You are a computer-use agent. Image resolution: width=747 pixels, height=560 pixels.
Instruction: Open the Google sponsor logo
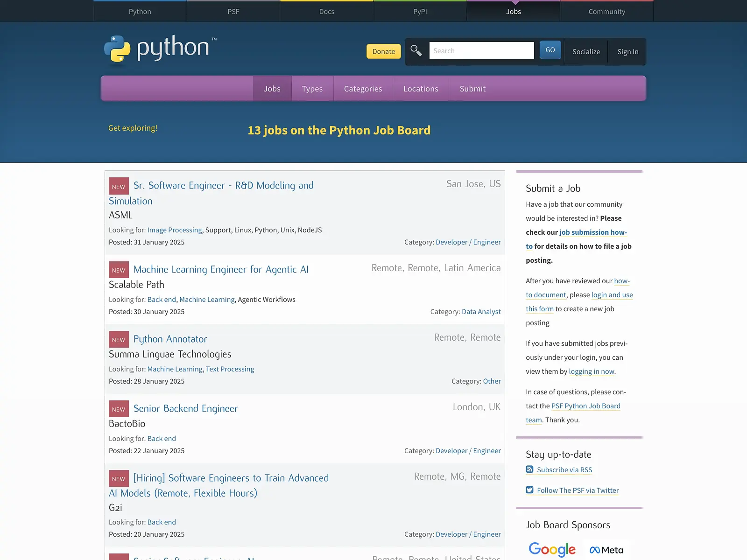click(552, 550)
